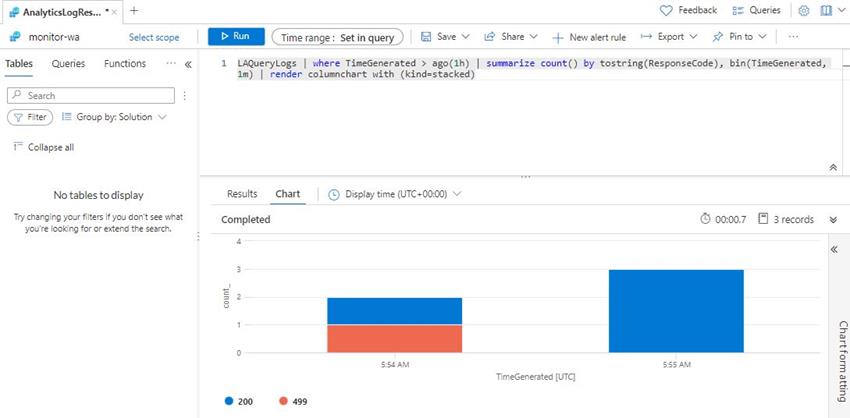Image resolution: width=850 pixels, height=418 pixels.
Task: Collapse the left sidebar panel
Action: tap(188, 65)
